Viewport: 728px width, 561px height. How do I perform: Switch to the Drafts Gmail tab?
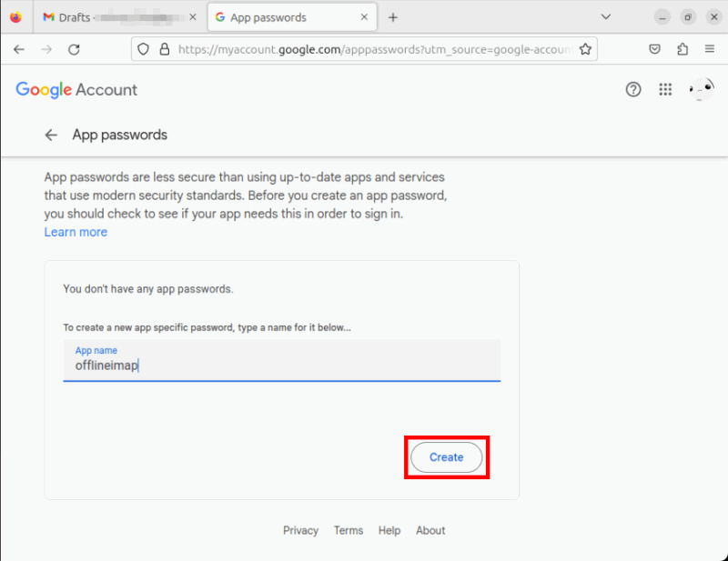click(109, 16)
